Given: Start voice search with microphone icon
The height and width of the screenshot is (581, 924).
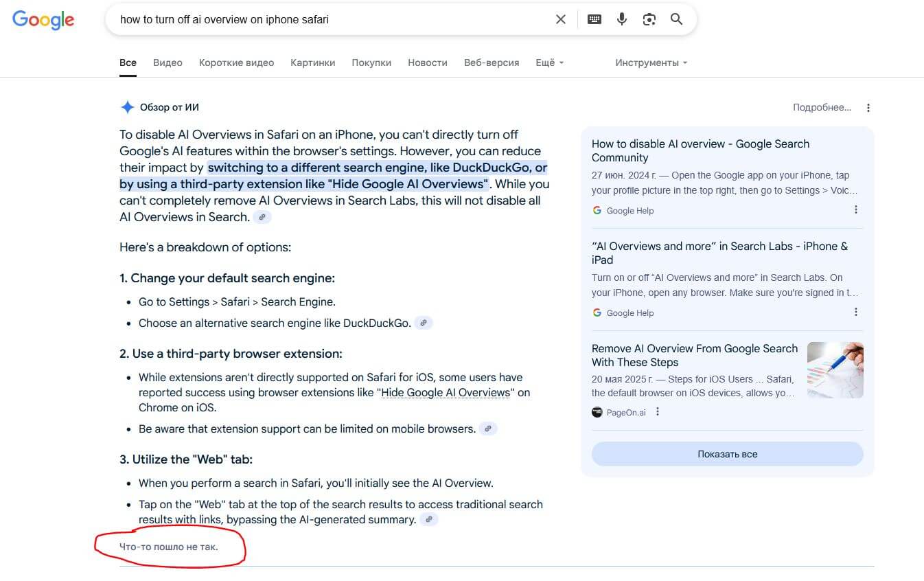Looking at the screenshot, I should point(622,19).
